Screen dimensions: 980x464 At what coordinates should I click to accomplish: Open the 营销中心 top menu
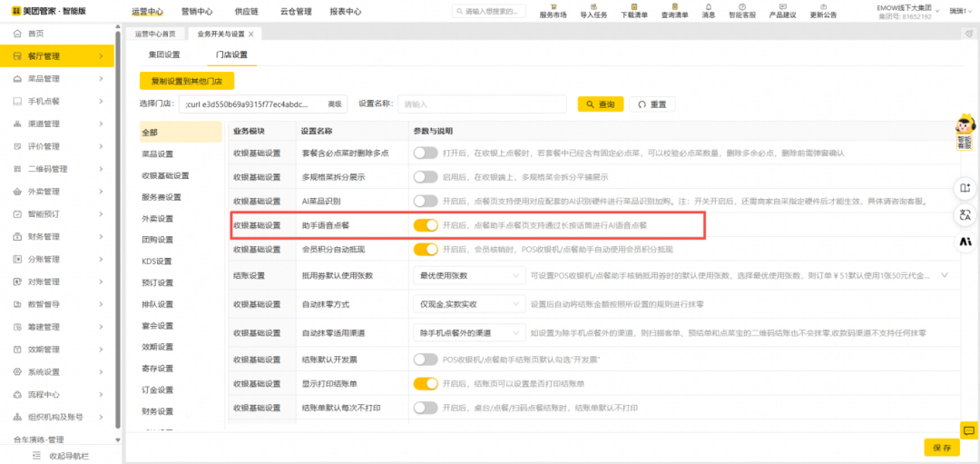pyautogui.click(x=197, y=12)
